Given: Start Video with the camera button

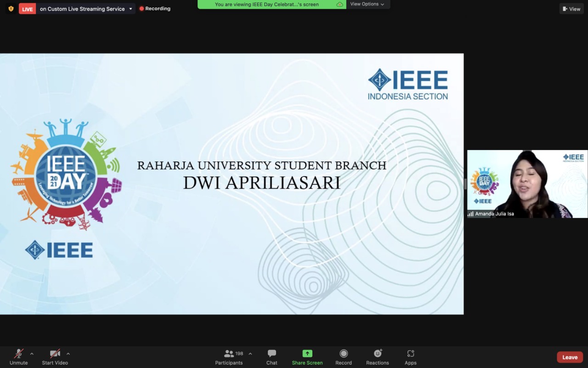Looking at the screenshot, I should 55,357.
